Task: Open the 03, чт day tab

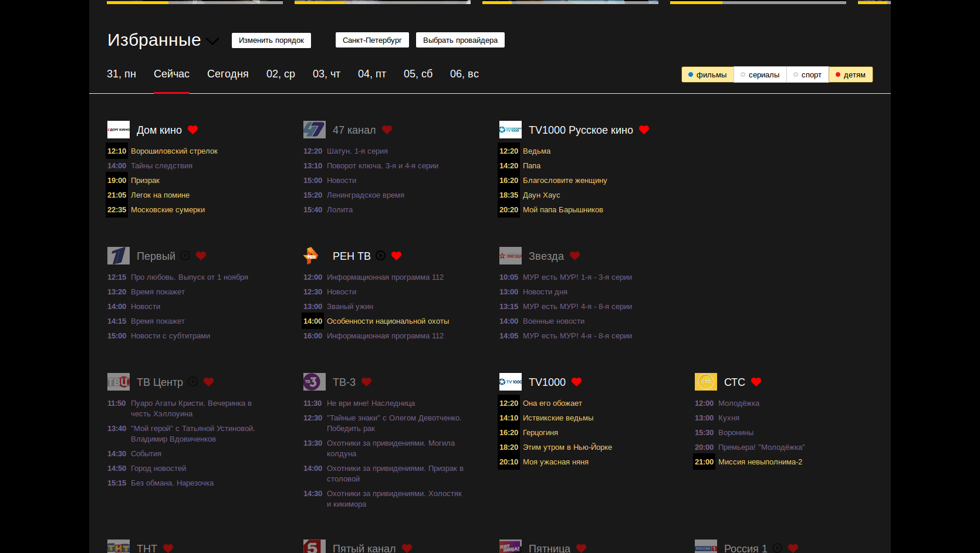Action: 326,74
